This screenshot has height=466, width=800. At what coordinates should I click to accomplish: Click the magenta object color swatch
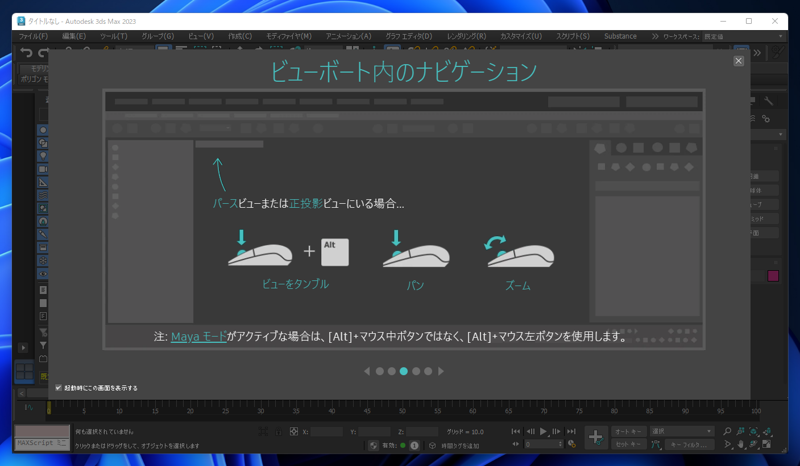click(x=773, y=276)
